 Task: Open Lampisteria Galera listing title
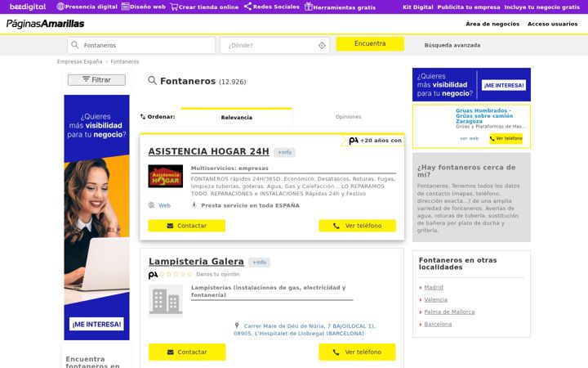click(x=196, y=262)
